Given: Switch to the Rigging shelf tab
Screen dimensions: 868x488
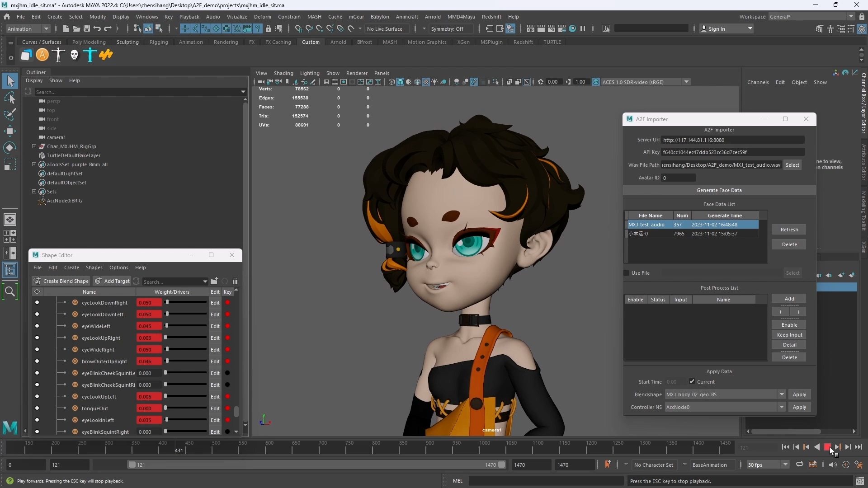Looking at the screenshot, I should 159,42.
